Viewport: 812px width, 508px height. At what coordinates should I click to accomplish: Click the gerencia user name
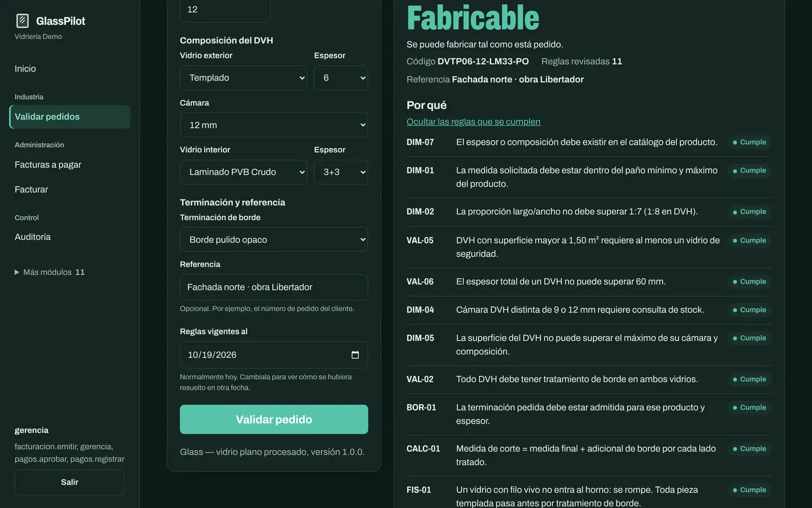tap(32, 430)
